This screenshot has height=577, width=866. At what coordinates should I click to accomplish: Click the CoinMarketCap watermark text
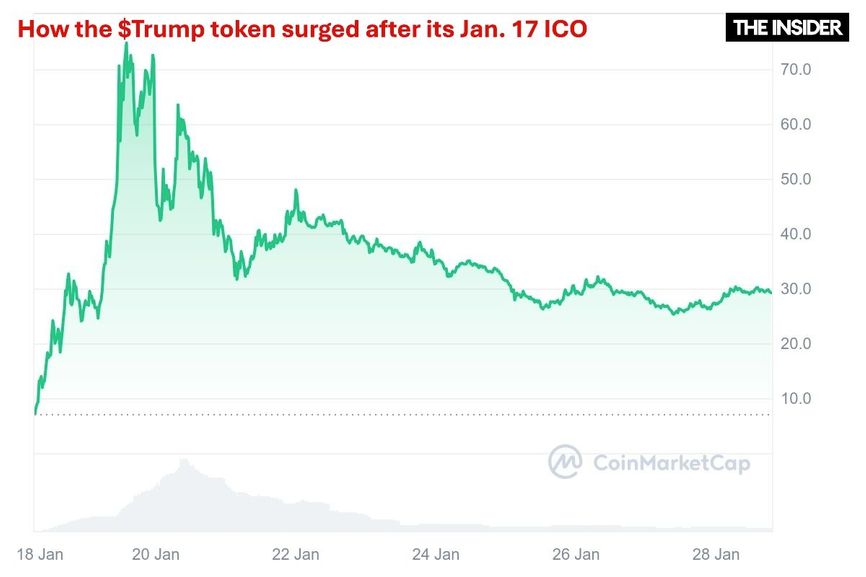(672, 463)
